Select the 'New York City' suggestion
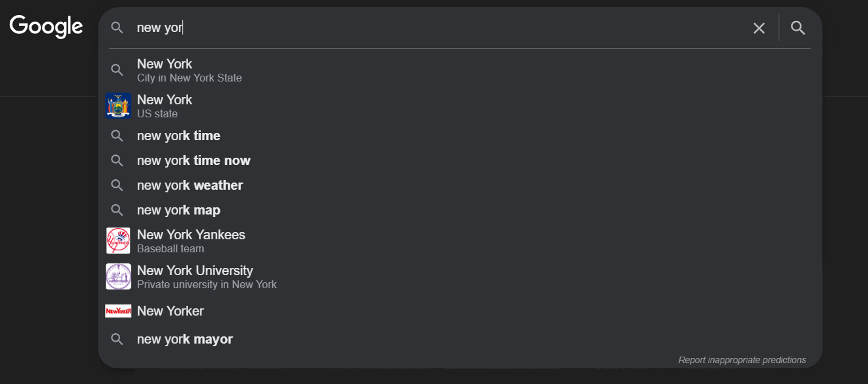The width and height of the screenshot is (868, 384). click(189, 70)
